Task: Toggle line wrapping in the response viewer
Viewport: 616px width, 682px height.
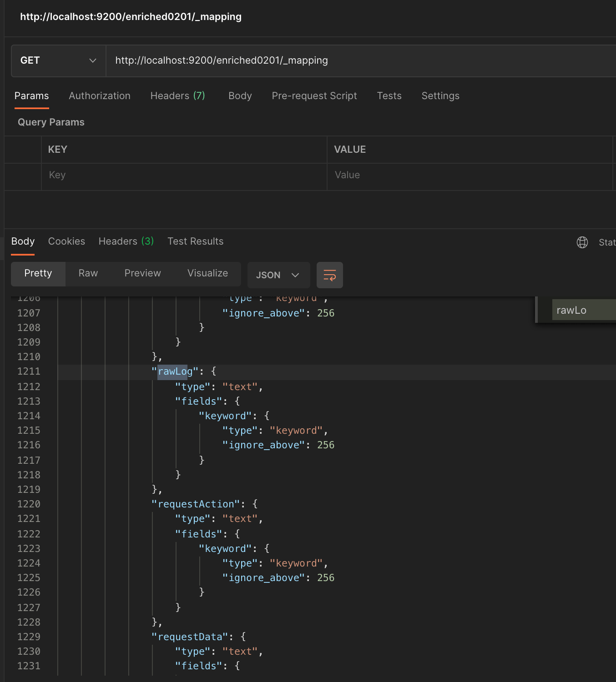Action: pos(329,275)
